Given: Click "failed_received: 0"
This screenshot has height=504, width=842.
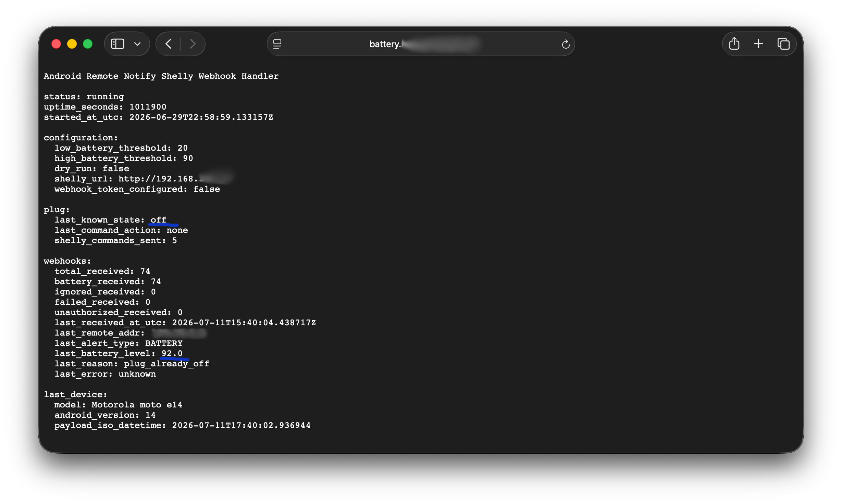Looking at the screenshot, I should click(x=102, y=302).
